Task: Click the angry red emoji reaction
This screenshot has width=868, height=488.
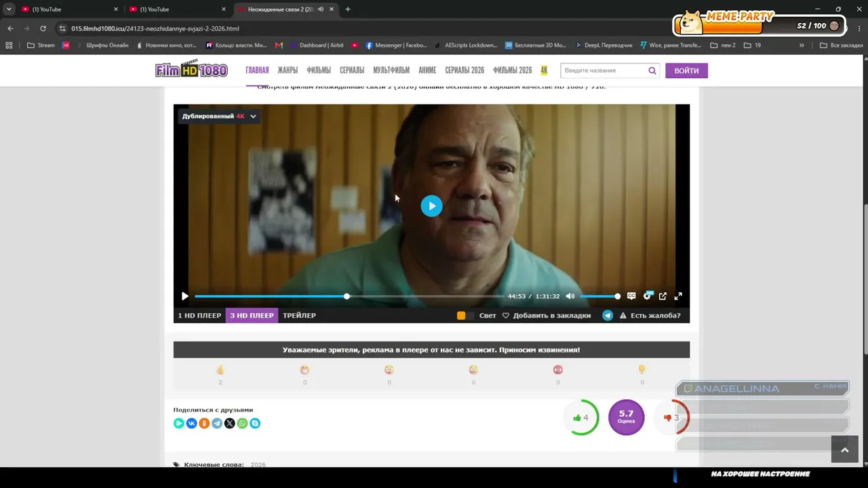Action: click(x=558, y=370)
